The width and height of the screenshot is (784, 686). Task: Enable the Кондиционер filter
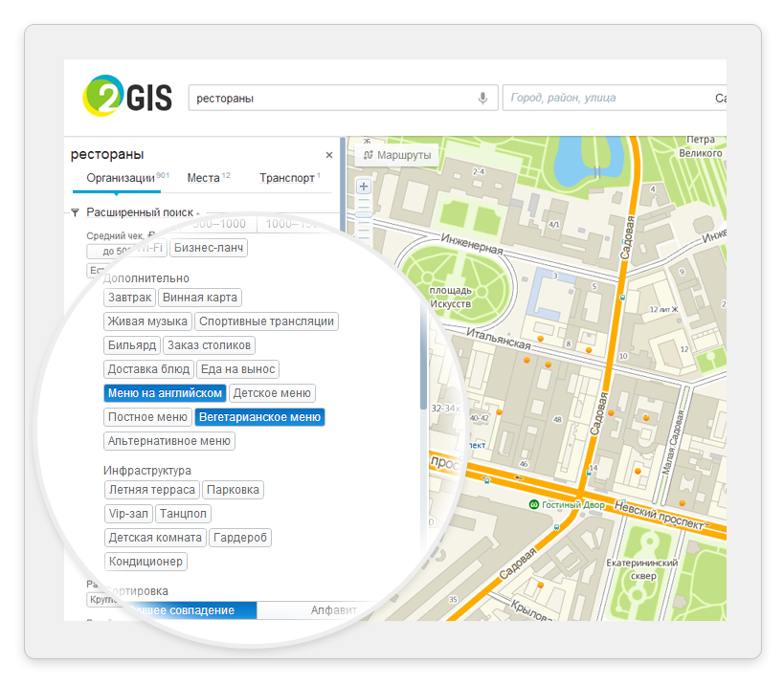point(146,562)
